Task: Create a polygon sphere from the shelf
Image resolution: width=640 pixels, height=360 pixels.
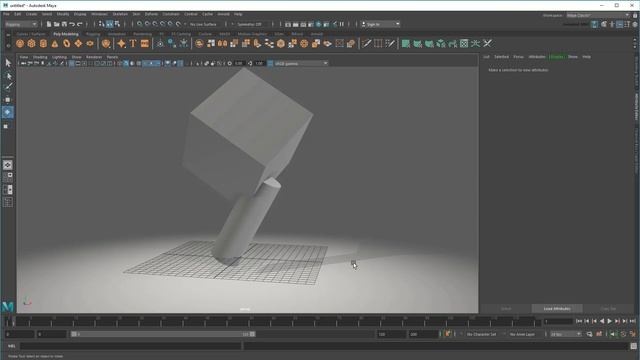Action: [20, 44]
